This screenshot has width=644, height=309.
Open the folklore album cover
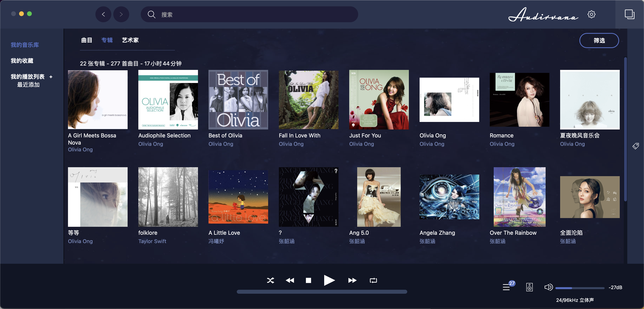[168, 197]
